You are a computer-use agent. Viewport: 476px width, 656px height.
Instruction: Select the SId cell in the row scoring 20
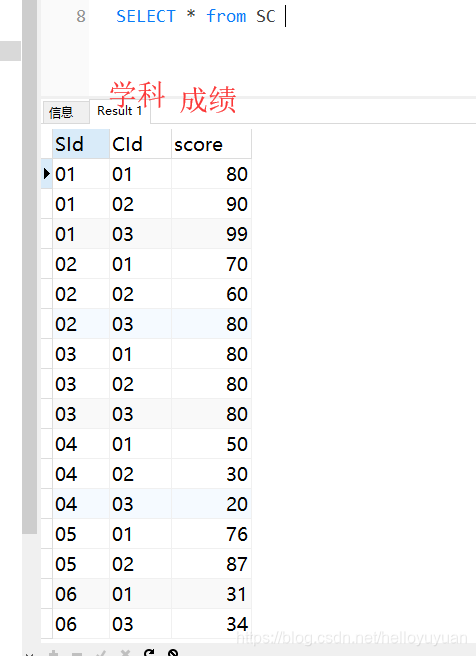tap(81, 504)
